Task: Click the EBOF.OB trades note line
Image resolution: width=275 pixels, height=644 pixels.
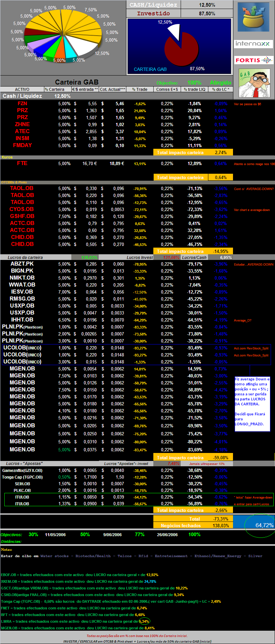Action: (x=80, y=575)
